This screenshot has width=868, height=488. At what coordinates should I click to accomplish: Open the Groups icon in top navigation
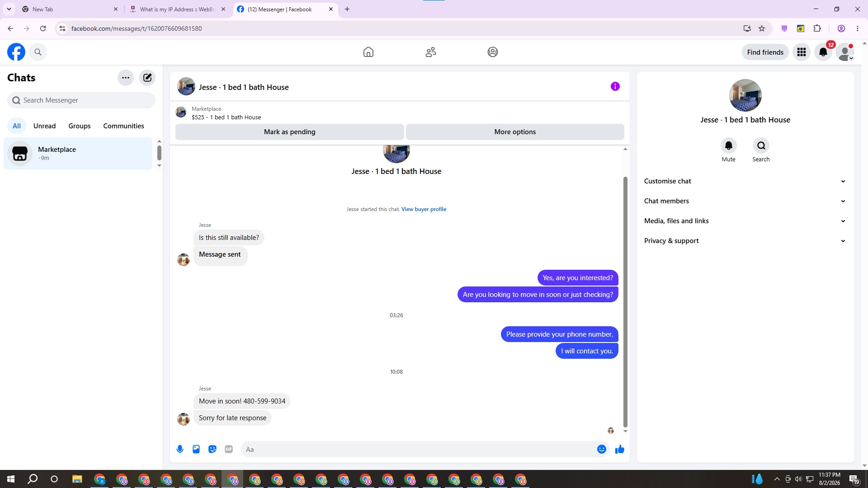493,52
